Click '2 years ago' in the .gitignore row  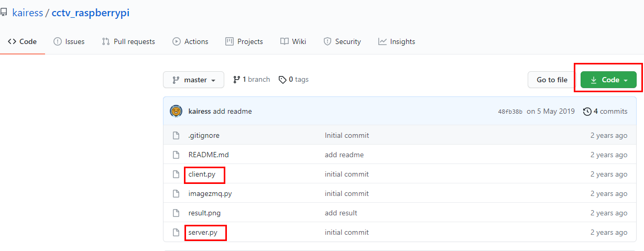point(609,135)
